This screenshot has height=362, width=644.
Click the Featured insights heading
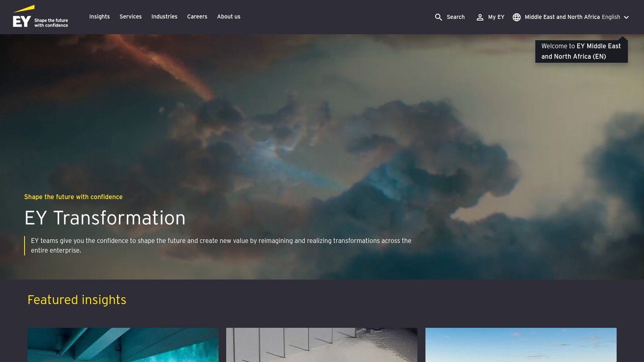[77, 300]
